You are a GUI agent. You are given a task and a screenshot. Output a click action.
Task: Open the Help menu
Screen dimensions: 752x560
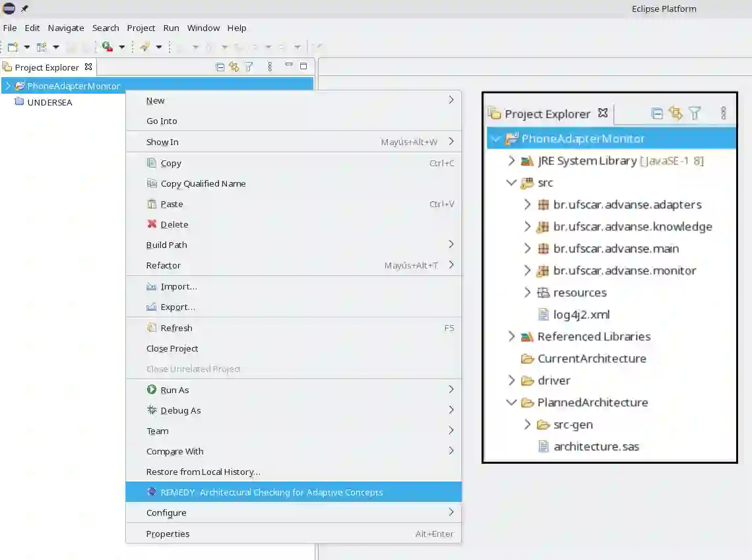[236, 28]
